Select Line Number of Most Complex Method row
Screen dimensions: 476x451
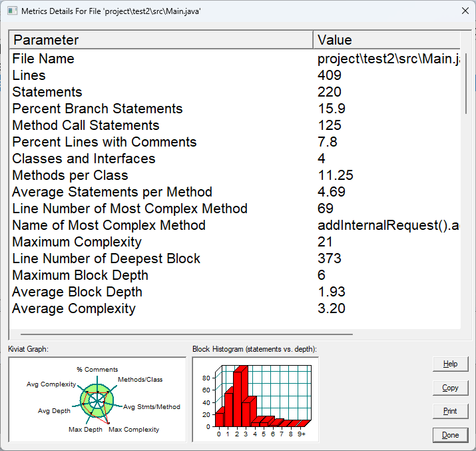(235, 209)
